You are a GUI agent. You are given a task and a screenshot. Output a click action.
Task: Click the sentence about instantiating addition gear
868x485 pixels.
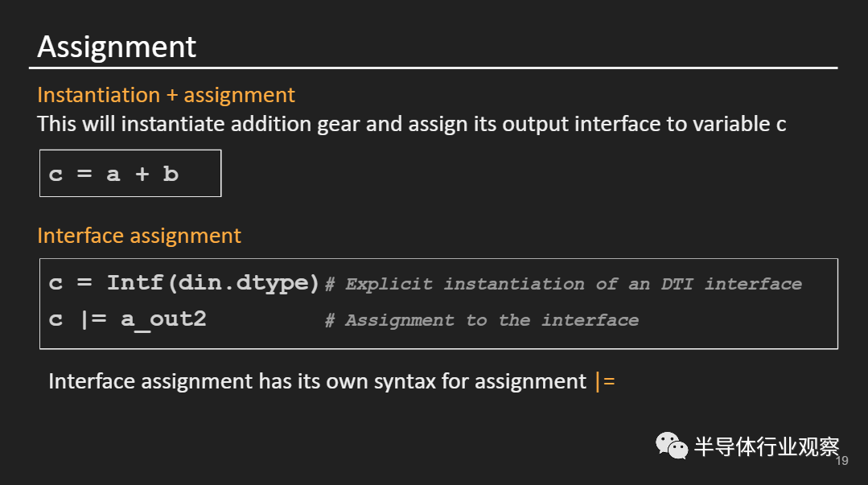tap(410, 124)
